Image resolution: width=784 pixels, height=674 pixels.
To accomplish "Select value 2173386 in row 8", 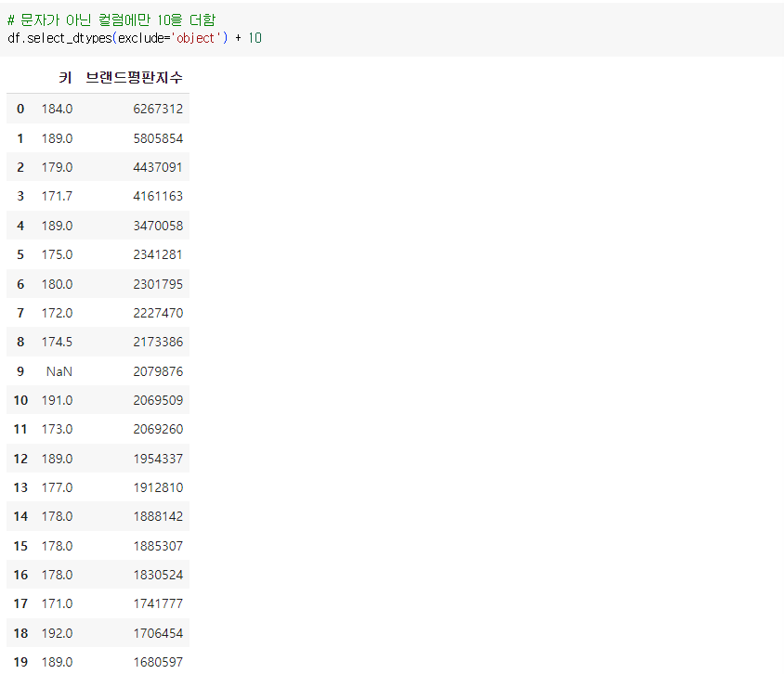I will coord(158,343).
